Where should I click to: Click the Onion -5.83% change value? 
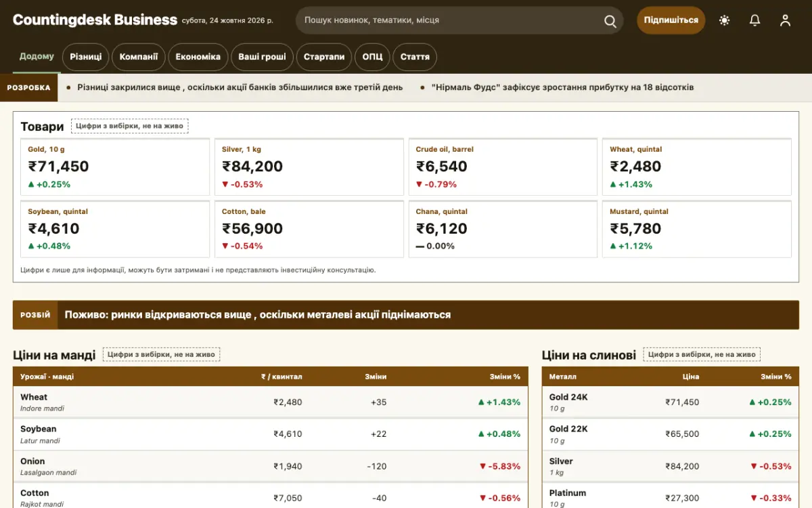coord(500,467)
